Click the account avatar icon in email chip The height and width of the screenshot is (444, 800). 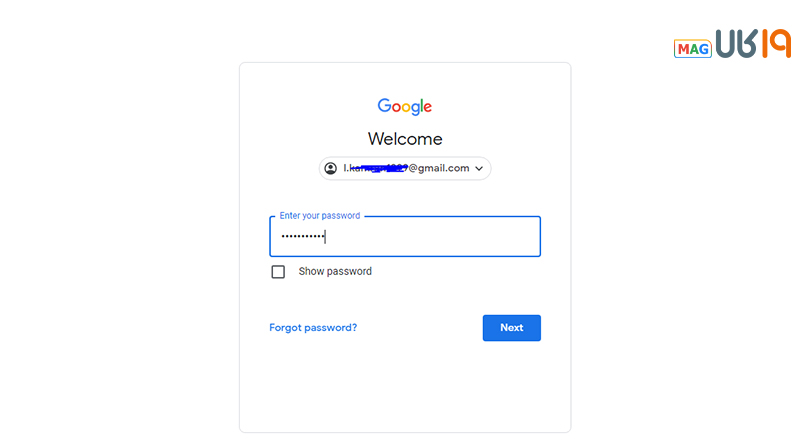tap(331, 168)
